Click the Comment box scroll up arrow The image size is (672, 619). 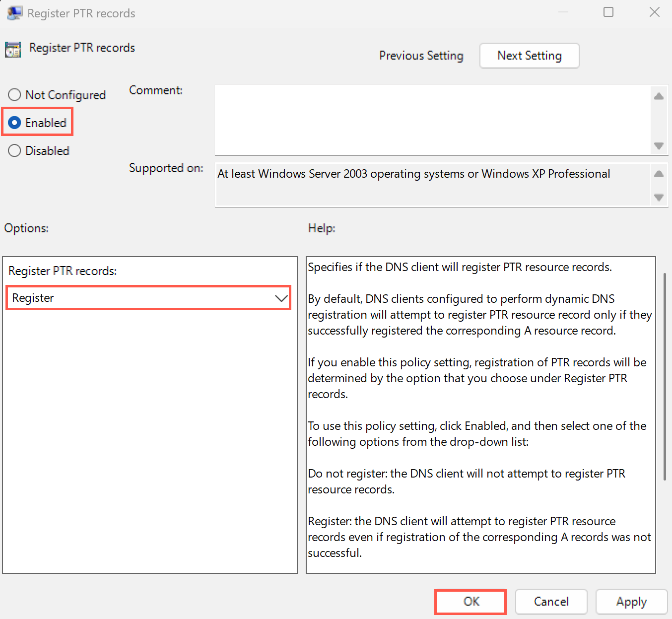659,96
